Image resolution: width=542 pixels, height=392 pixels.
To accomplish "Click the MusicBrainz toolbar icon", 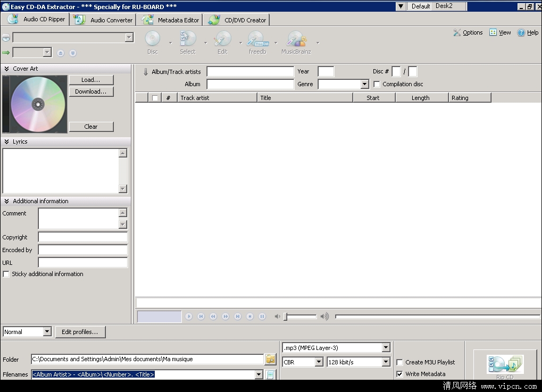I will [x=296, y=39].
